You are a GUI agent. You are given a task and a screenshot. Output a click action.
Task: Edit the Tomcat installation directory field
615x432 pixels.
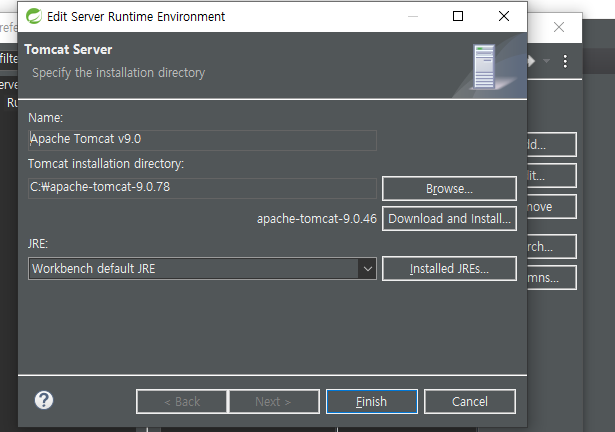click(202, 188)
